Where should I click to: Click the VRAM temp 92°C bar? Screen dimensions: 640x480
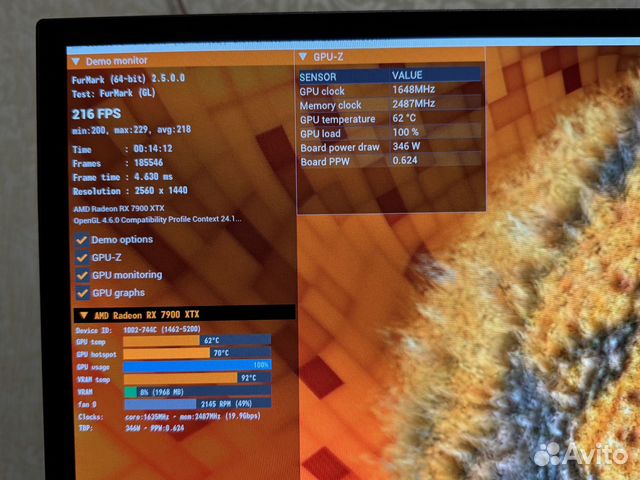[x=198, y=378]
